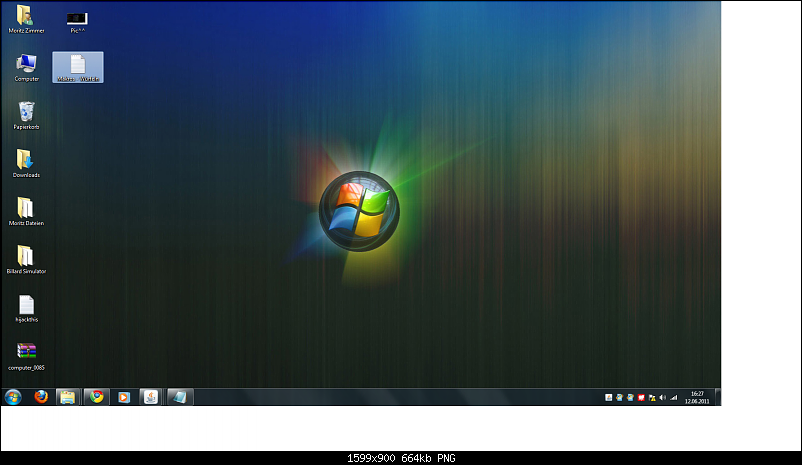802x465 pixels.
Task: Open the network signal tray icon
Action: click(x=674, y=397)
